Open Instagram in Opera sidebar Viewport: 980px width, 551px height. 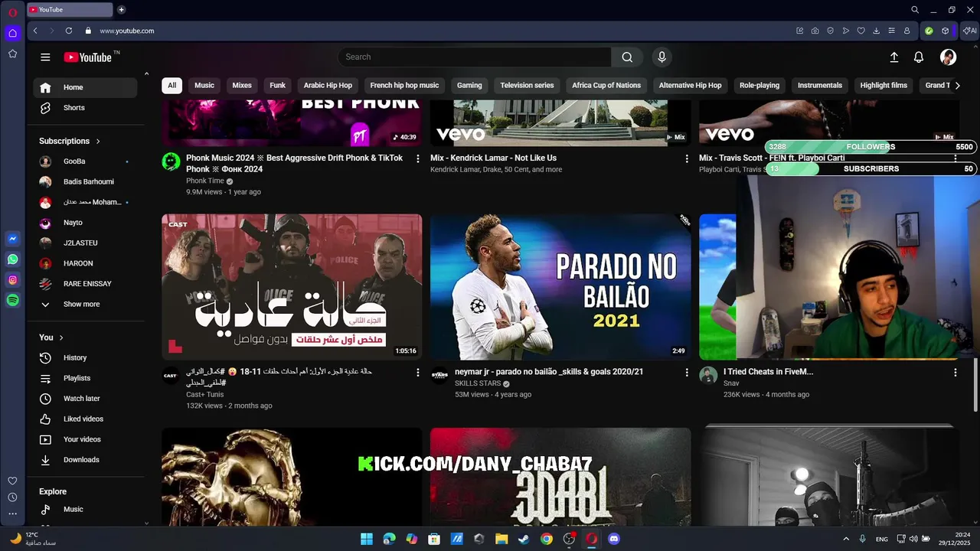click(x=12, y=280)
